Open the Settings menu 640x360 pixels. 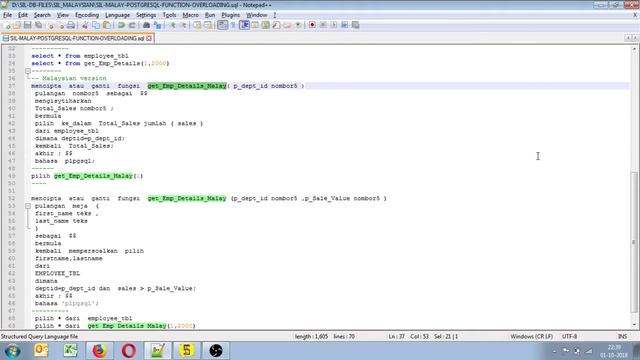[146, 15]
